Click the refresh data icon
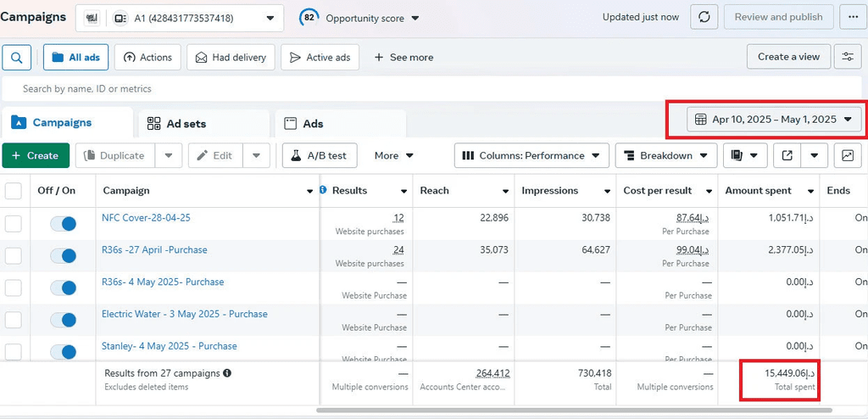Screen dimensions: 868x419 coord(704,17)
